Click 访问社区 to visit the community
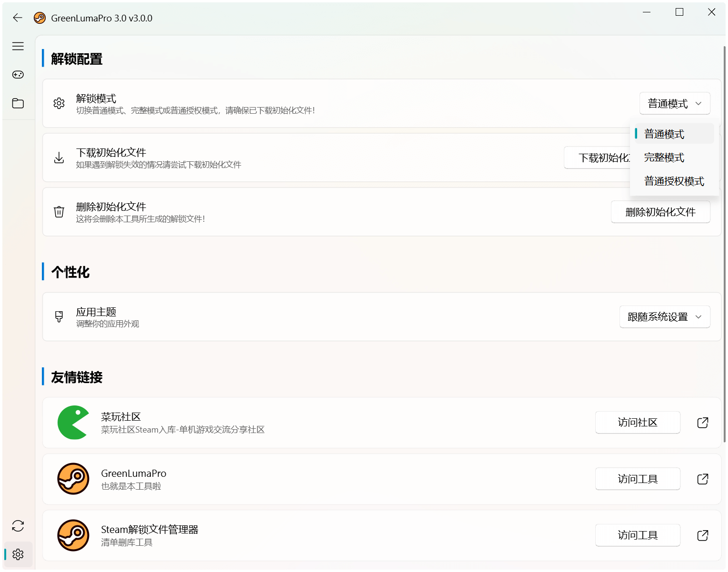728x572 pixels. click(638, 422)
